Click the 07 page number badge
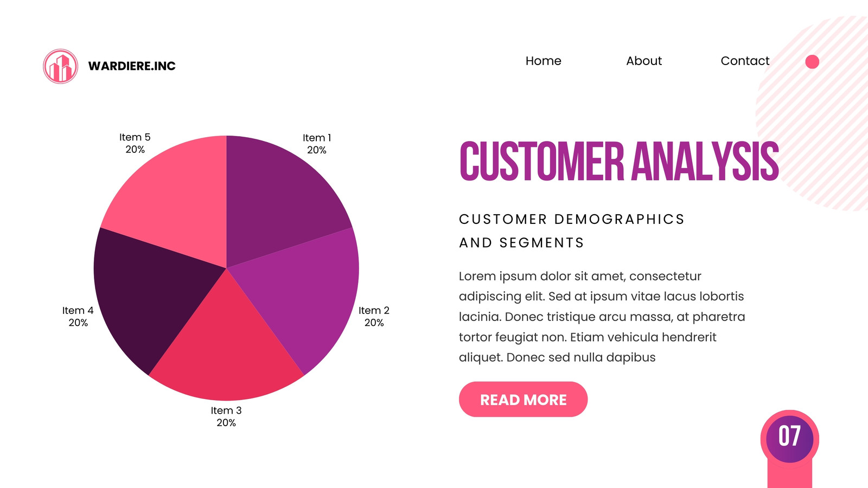The image size is (868, 488). point(790,437)
